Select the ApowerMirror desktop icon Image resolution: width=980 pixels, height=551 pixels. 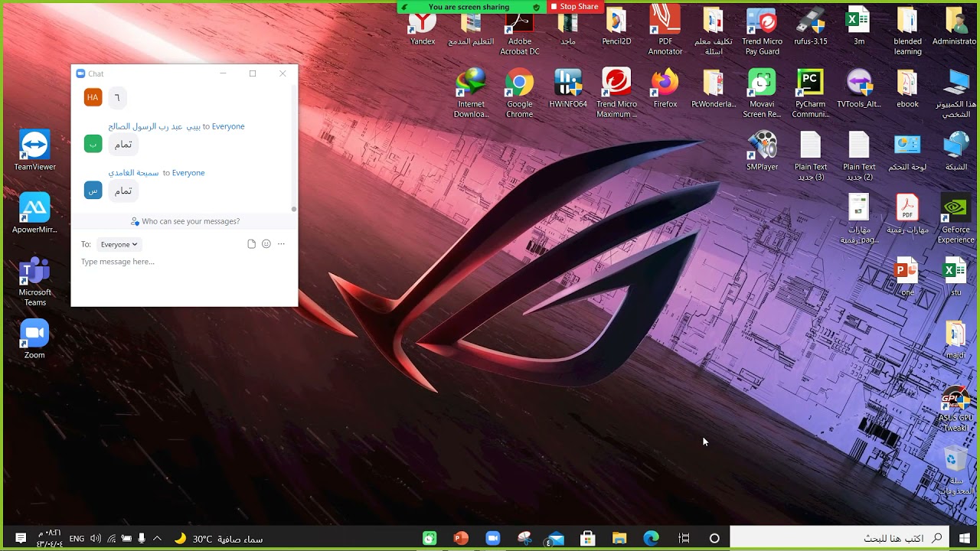[x=34, y=213]
